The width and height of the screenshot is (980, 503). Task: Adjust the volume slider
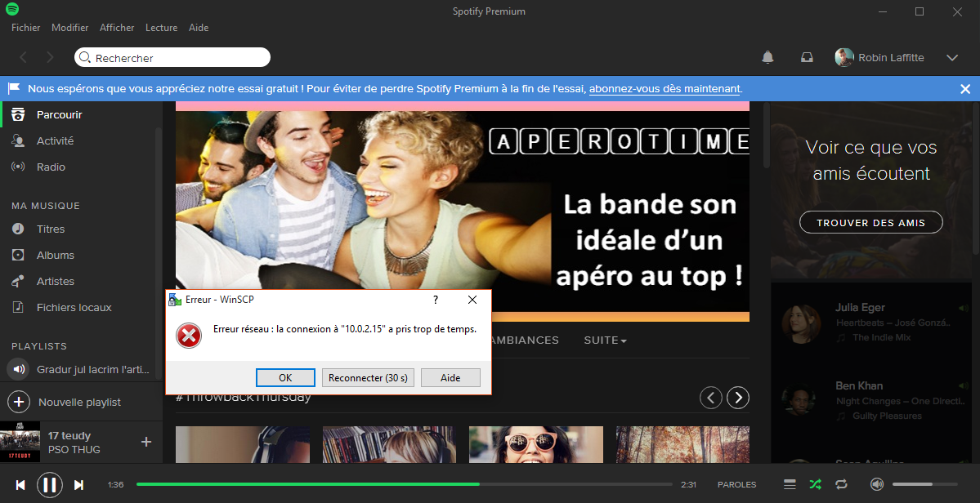(x=925, y=484)
